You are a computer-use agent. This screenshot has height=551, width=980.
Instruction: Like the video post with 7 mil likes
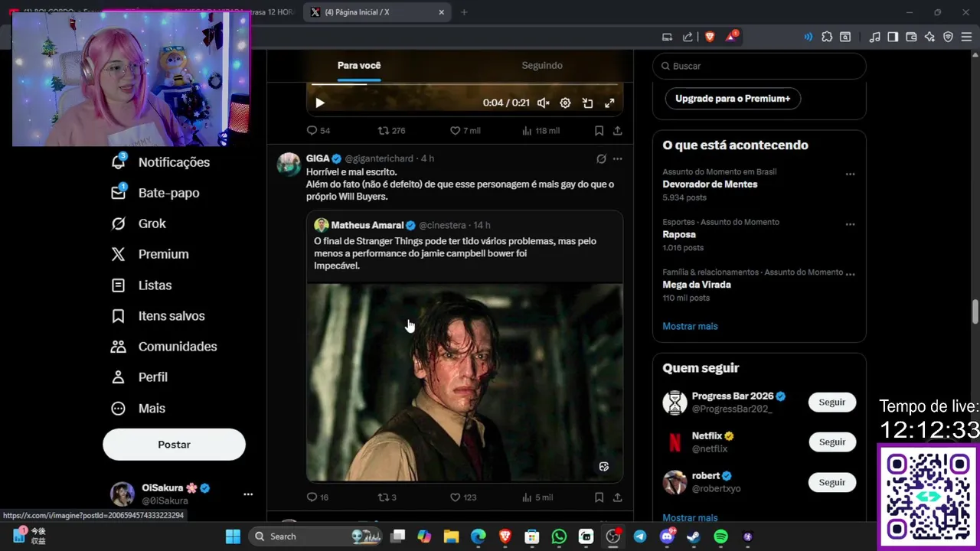pyautogui.click(x=465, y=131)
